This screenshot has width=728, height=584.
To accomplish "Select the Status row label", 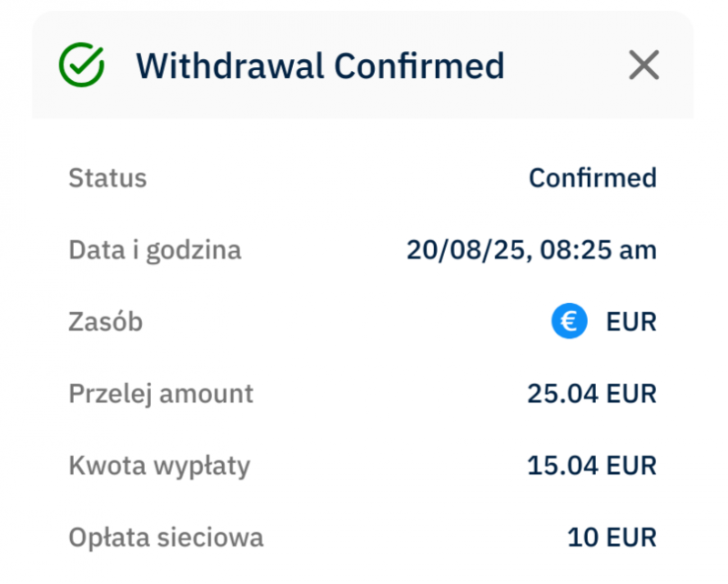I will point(107,177).
